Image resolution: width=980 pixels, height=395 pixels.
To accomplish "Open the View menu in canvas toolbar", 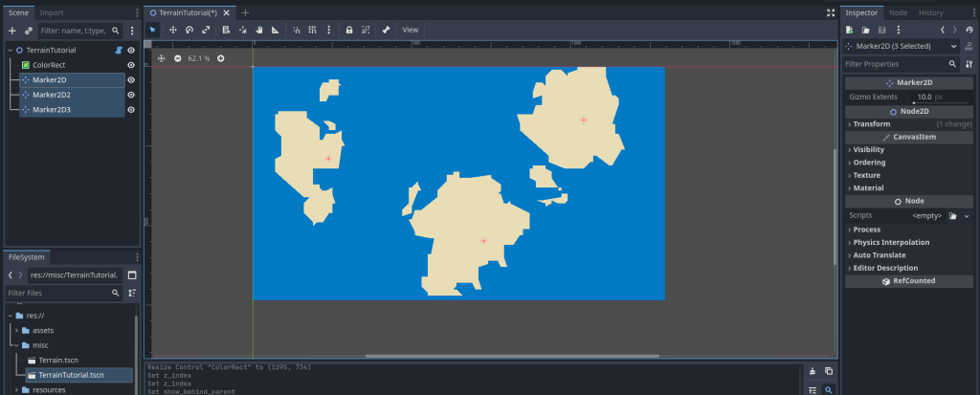I will coord(411,30).
